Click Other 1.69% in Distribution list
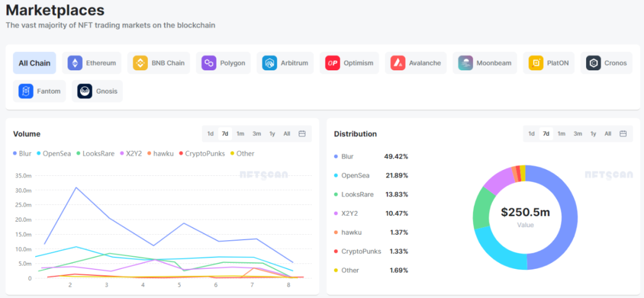 (x=371, y=270)
